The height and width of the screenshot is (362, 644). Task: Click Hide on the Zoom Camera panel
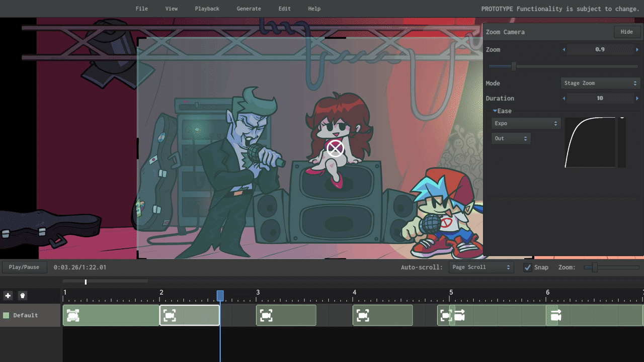click(626, 32)
